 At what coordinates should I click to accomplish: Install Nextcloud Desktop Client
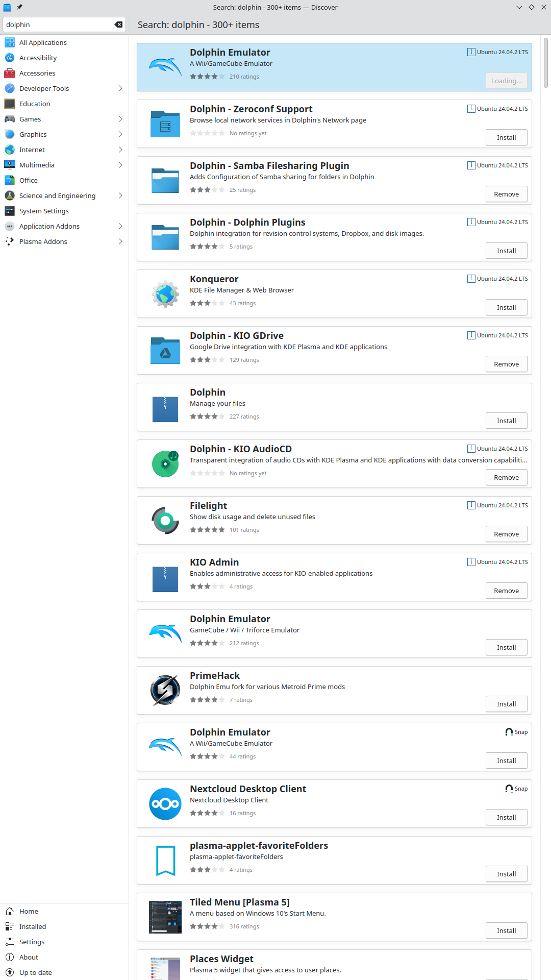point(507,817)
